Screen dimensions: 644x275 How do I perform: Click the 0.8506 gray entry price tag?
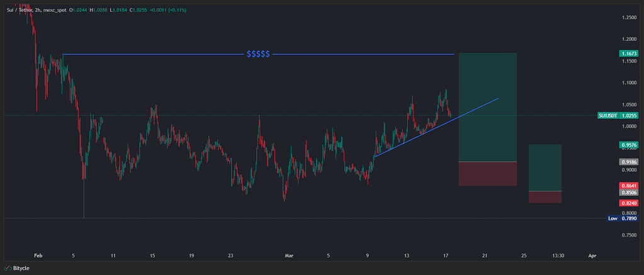point(629,192)
